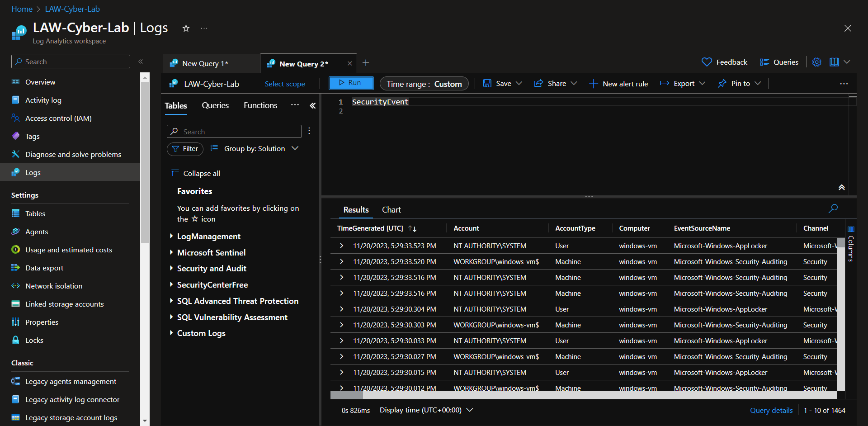Open Activity log in the sidebar

coord(43,100)
